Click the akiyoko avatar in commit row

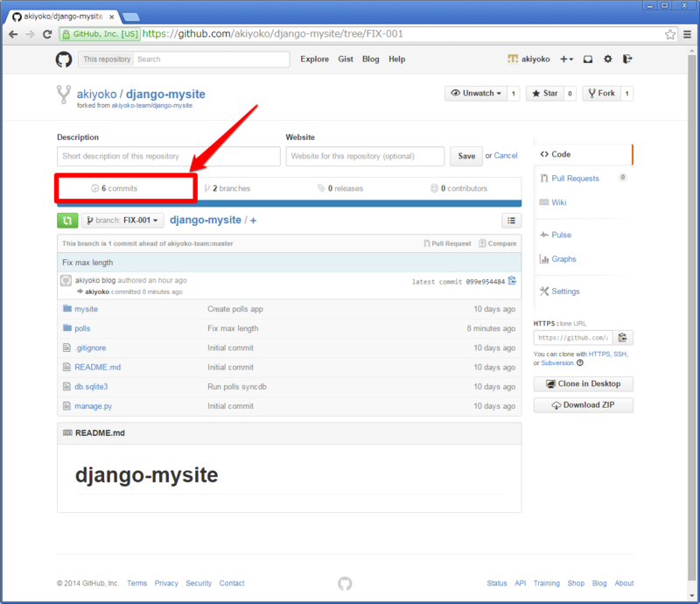click(66, 281)
